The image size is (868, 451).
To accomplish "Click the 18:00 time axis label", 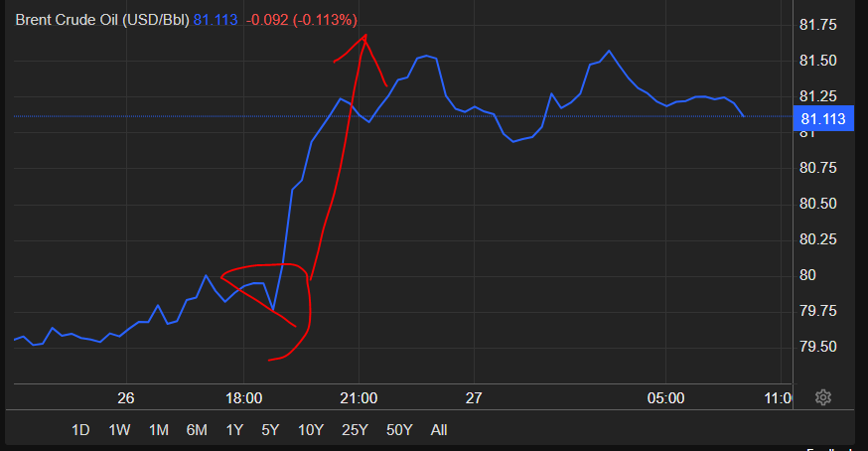I will pos(243,398).
